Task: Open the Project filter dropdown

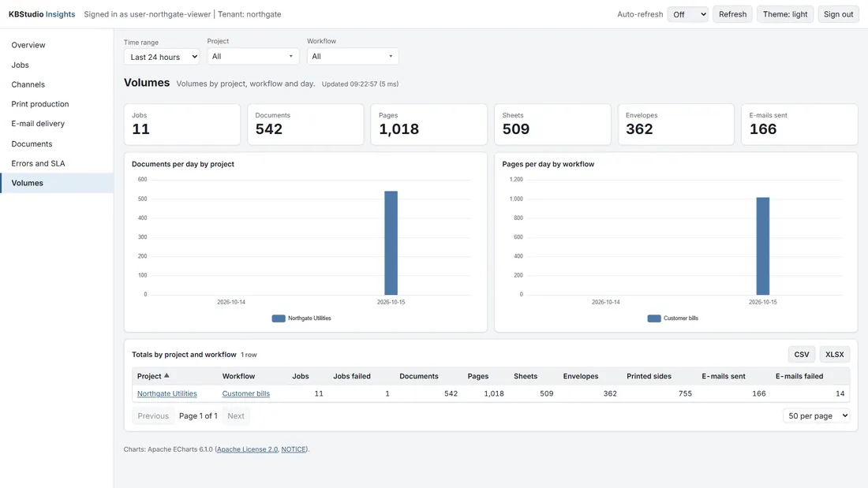Action: (x=253, y=57)
